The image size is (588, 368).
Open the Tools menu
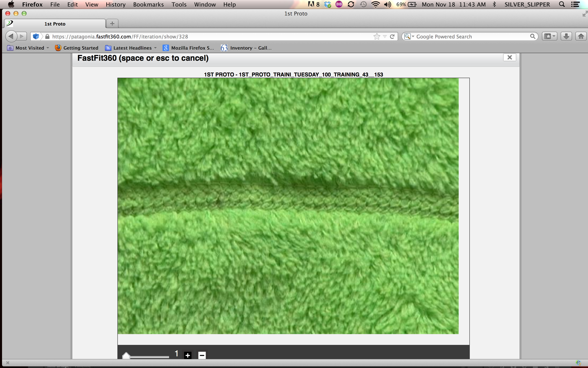tap(179, 4)
